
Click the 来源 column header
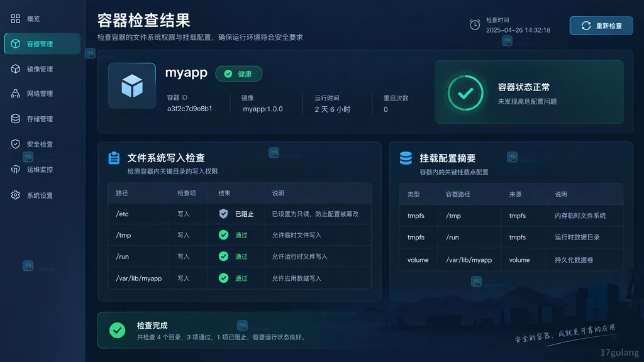pyautogui.click(x=516, y=194)
